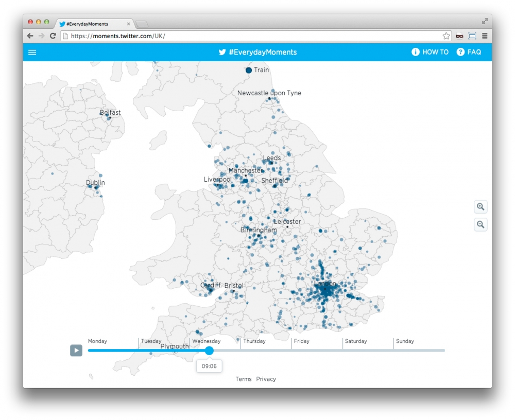The height and width of the screenshot is (420, 515).
Task: Click the Cardiff label on the map
Action: [210, 285]
